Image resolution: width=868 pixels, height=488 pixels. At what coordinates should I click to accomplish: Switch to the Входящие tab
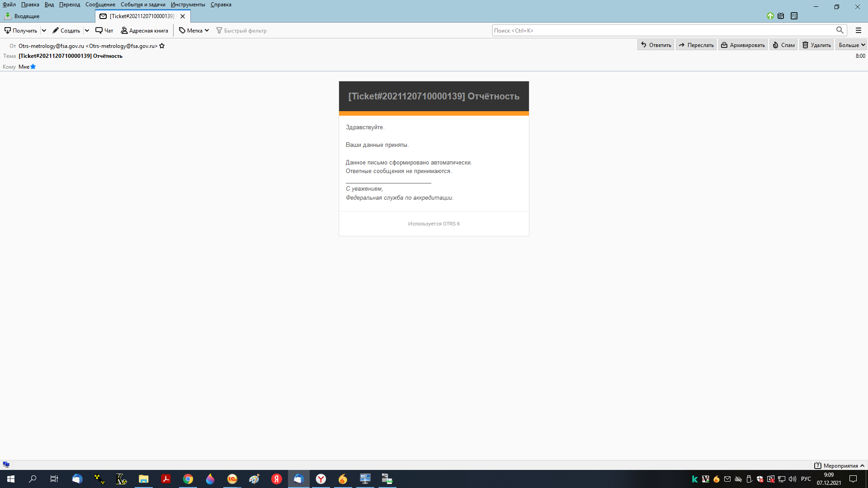click(27, 16)
